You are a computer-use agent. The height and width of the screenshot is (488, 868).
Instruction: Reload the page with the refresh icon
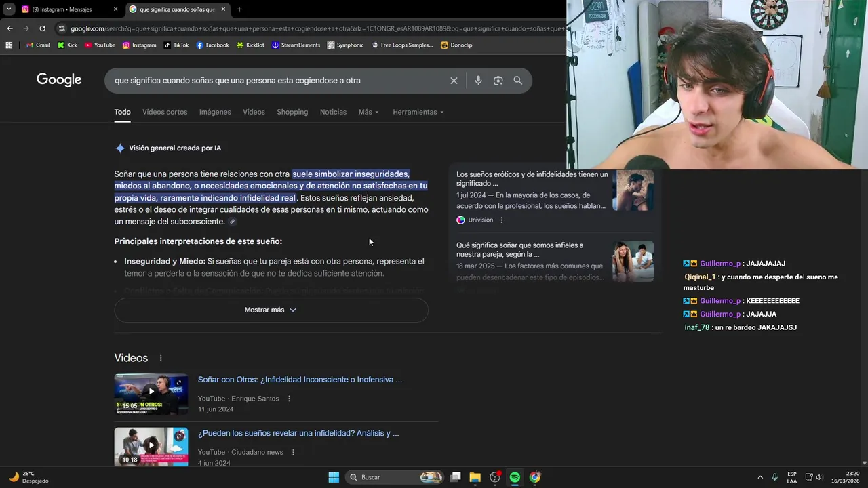[42, 28]
